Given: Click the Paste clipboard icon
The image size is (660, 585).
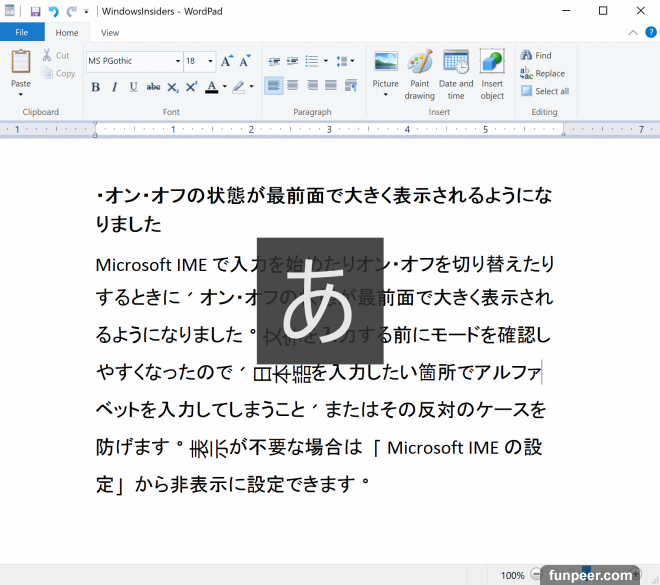Looking at the screenshot, I should point(21,62).
